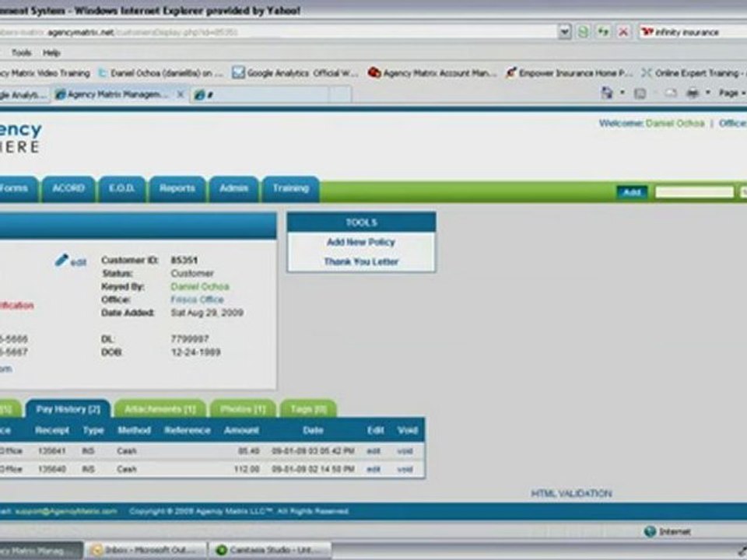Open the address bar history dropdown arrow
The height and width of the screenshot is (560, 747).
(x=565, y=32)
